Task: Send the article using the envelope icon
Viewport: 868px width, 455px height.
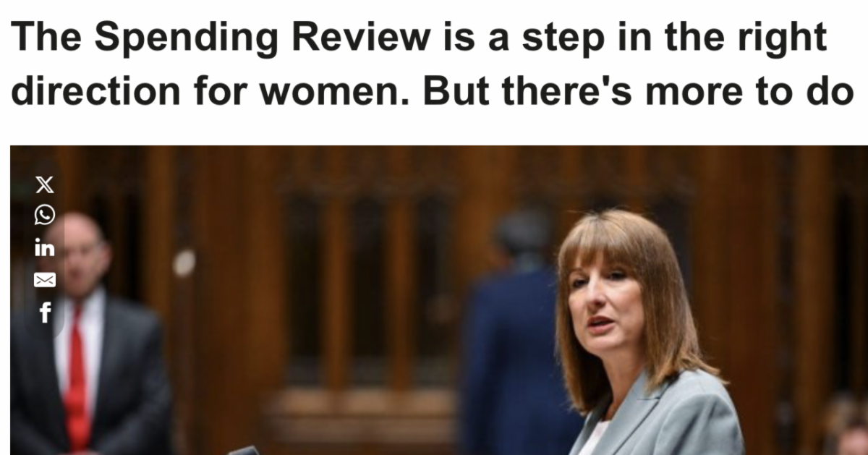Action: click(44, 280)
